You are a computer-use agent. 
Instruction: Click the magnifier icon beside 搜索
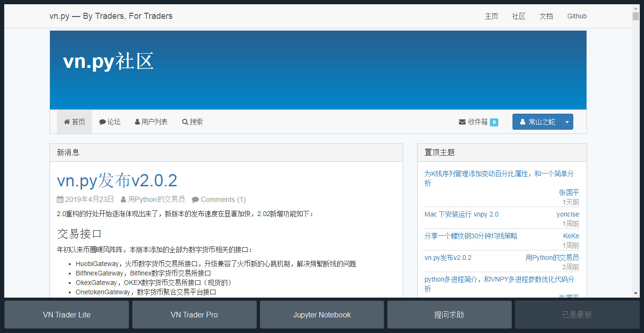[x=185, y=122]
